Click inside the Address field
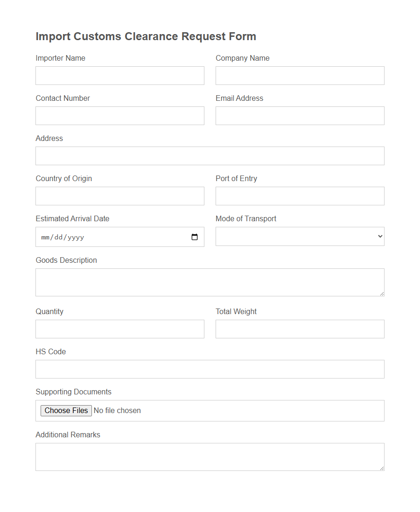The width and height of the screenshot is (420, 512). pos(210,155)
